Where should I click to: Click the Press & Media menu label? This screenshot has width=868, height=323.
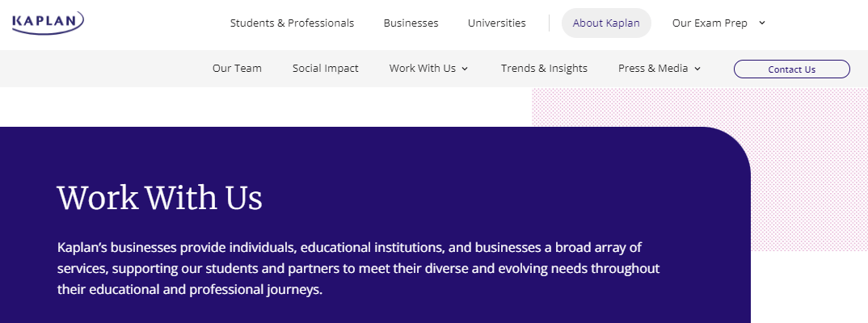point(653,69)
